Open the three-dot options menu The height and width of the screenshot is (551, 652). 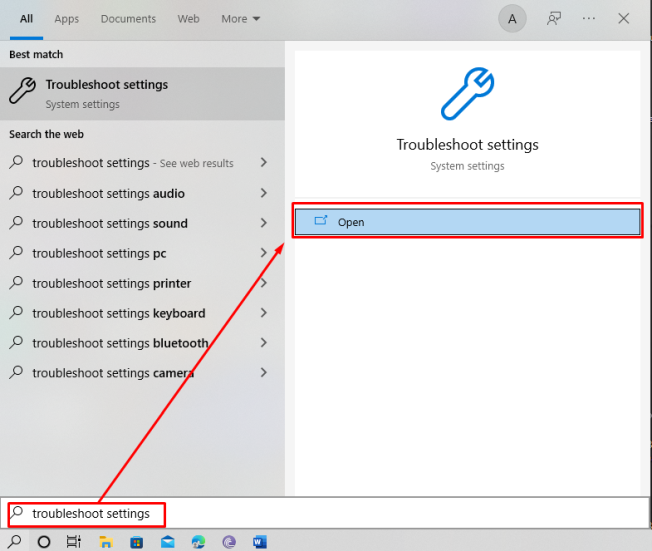[x=589, y=19]
